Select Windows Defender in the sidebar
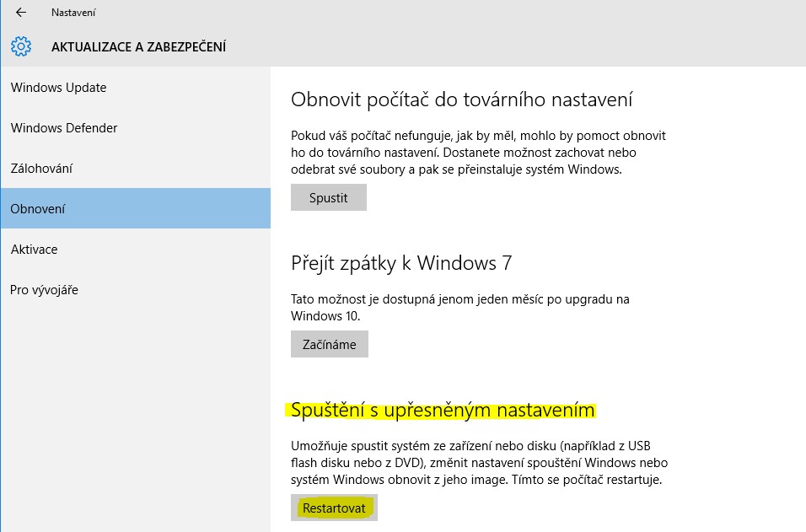The image size is (806, 532). click(x=64, y=128)
